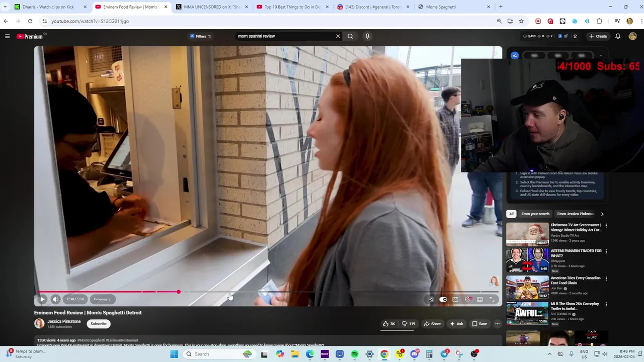644x362 pixels.
Task: Go back to previous page
Action: (x=6, y=21)
